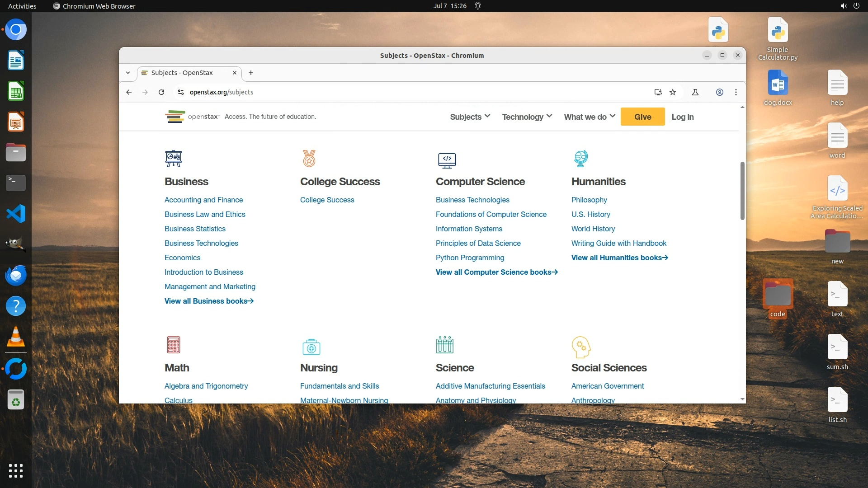Select the Subjects - OpenStax tab
This screenshot has height=488, width=868.
point(182,73)
